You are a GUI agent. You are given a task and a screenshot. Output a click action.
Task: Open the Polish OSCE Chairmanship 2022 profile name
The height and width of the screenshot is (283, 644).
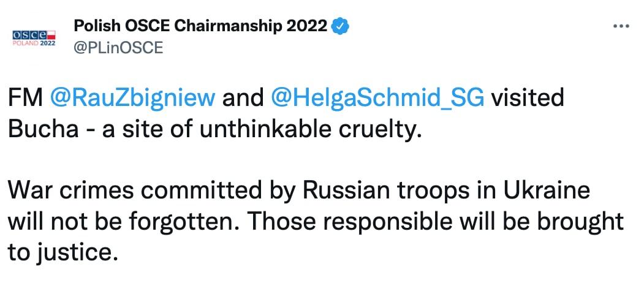pos(201,26)
